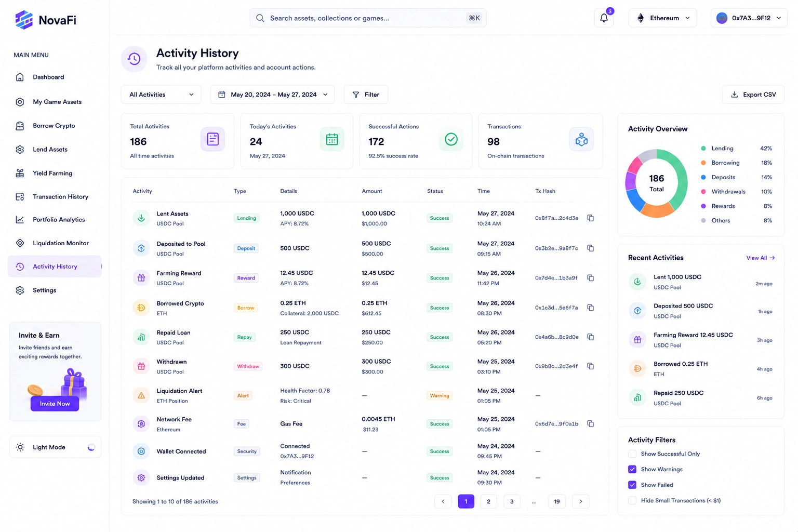Toggle the Light Mode switch
This screenshot has height=532, width=798.
(91, 447)
